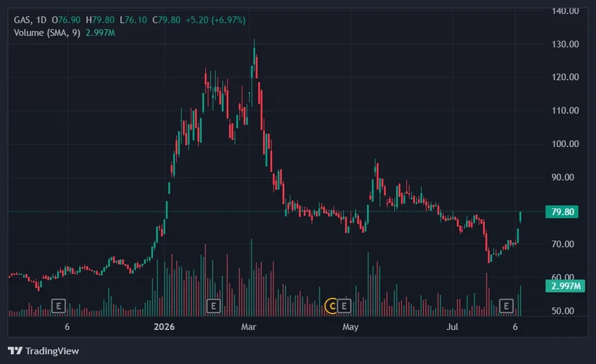Click the 2026 label on the time axis
This screenshot has height=364, width=596.
164,327
